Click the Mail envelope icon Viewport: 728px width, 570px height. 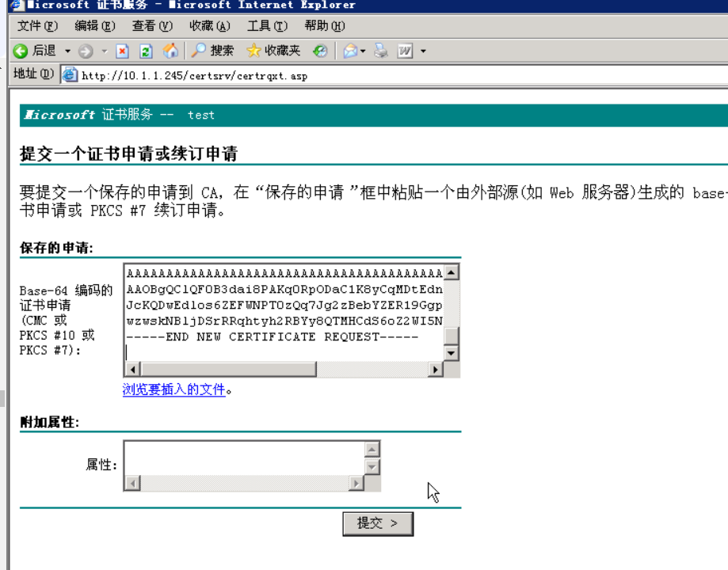350,51
